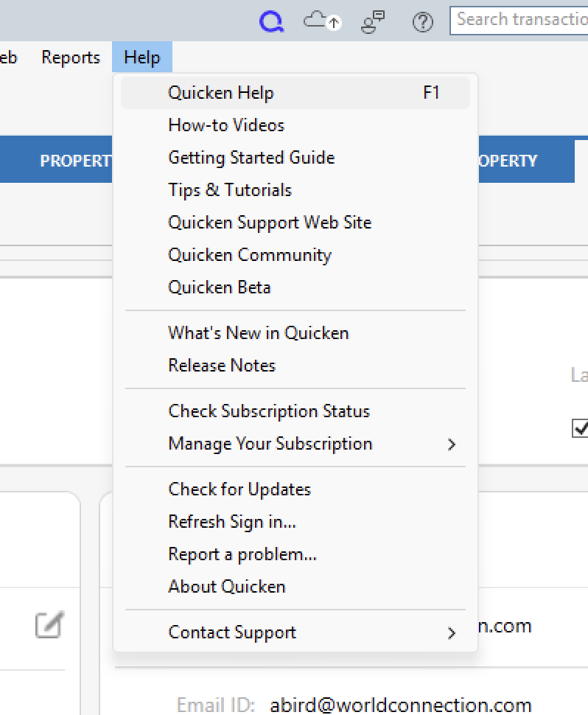Open the Reports menu
The image size is (588, 715).
(70, 57)
